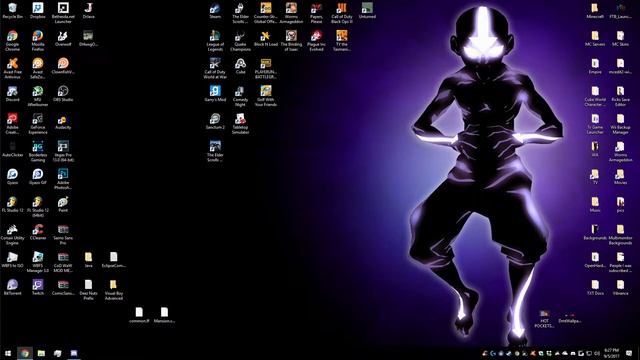Screen dimensions: 640x360
Task: Open the Corsair Utility Engine shortcut
Action: click(13, 235)
